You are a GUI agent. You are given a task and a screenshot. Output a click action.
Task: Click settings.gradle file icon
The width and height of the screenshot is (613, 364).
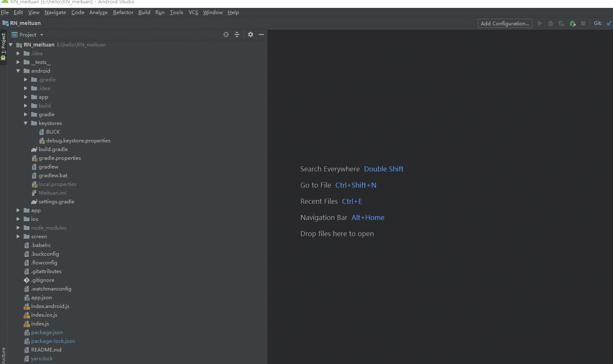pos(34,202)
